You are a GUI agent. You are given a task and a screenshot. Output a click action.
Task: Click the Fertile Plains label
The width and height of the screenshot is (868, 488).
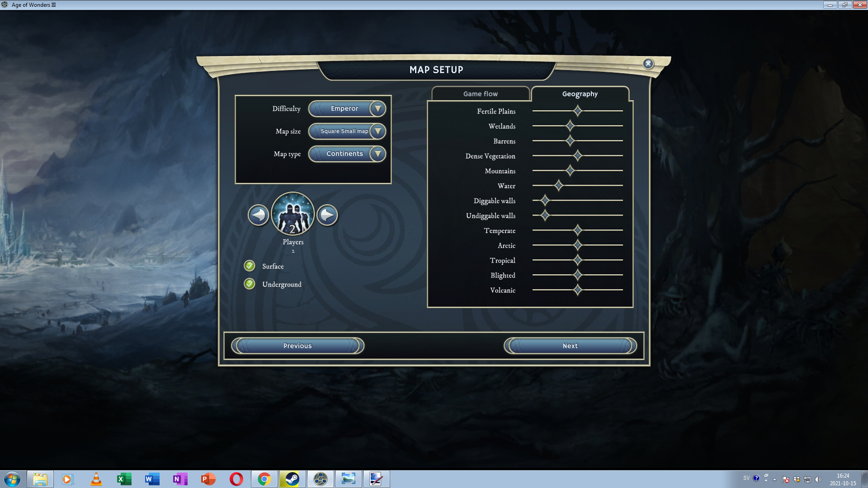point(496,111)
